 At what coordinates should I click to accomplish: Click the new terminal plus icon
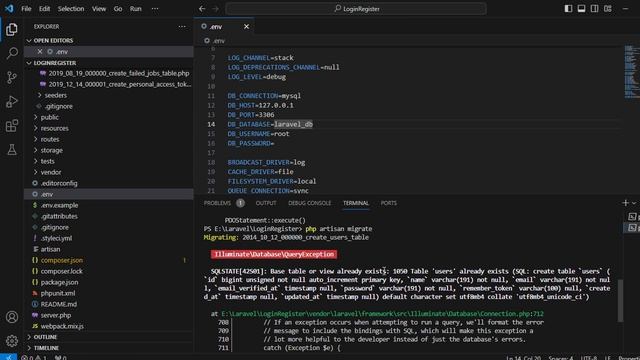[x=625, y=203]
